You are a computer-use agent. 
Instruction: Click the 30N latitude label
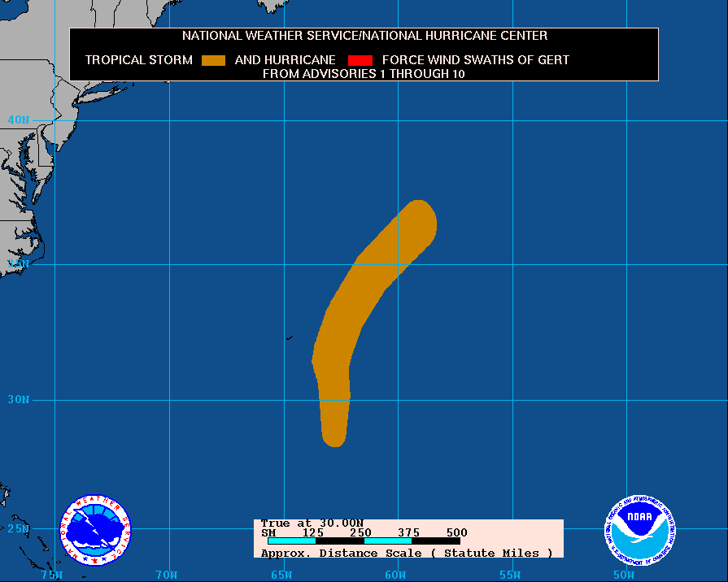coord(19,399)
